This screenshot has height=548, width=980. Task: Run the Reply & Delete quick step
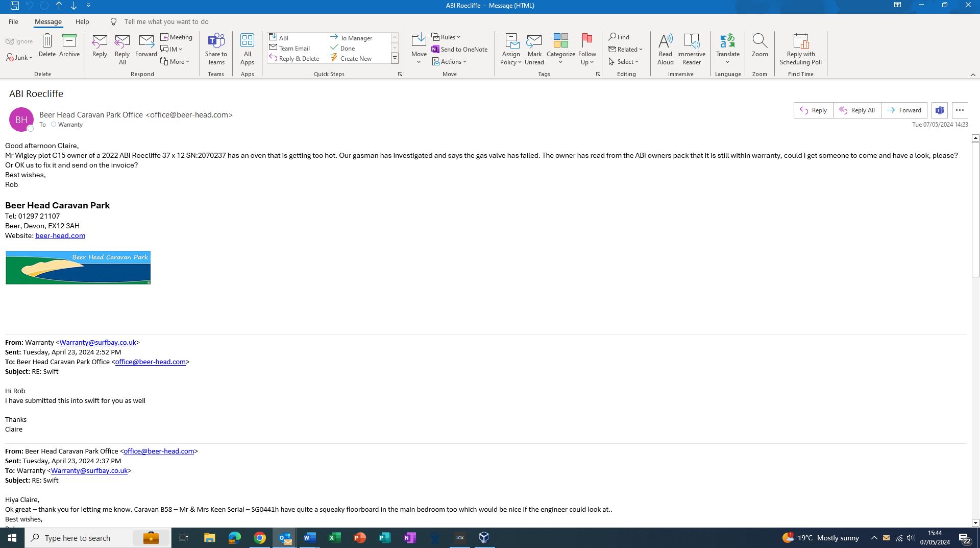pyautogui.click(x=294, y=59)
